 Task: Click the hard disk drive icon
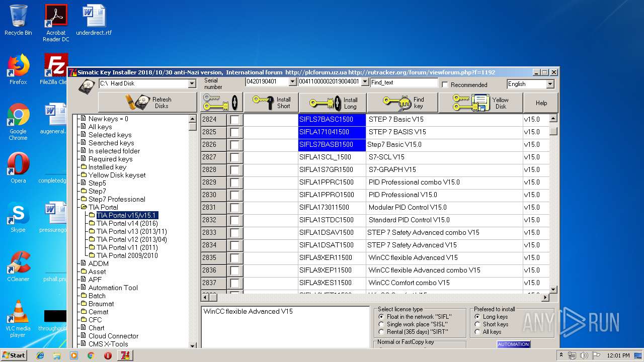(x=86, y=86)
